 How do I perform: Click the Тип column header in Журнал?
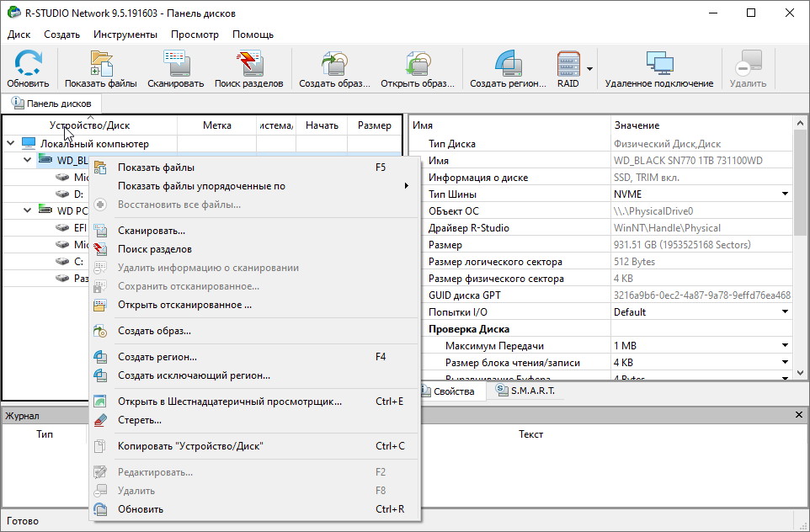point(45,434)
